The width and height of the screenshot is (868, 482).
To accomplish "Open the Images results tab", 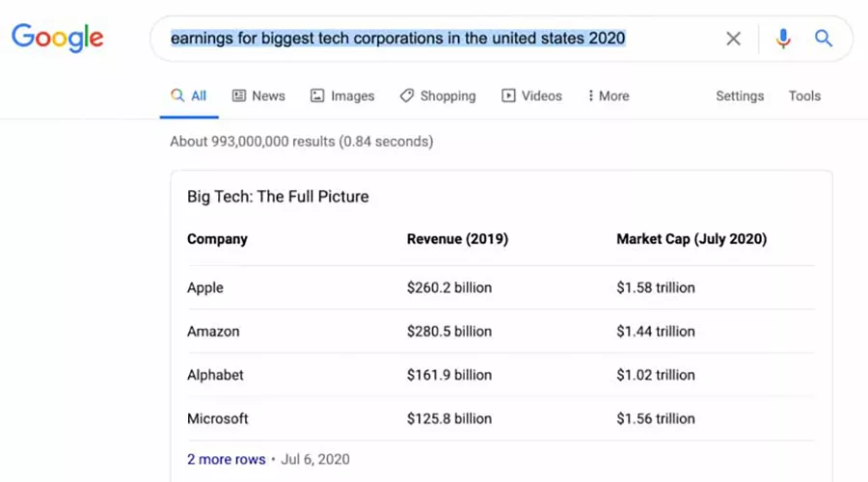I will point(352,95).
